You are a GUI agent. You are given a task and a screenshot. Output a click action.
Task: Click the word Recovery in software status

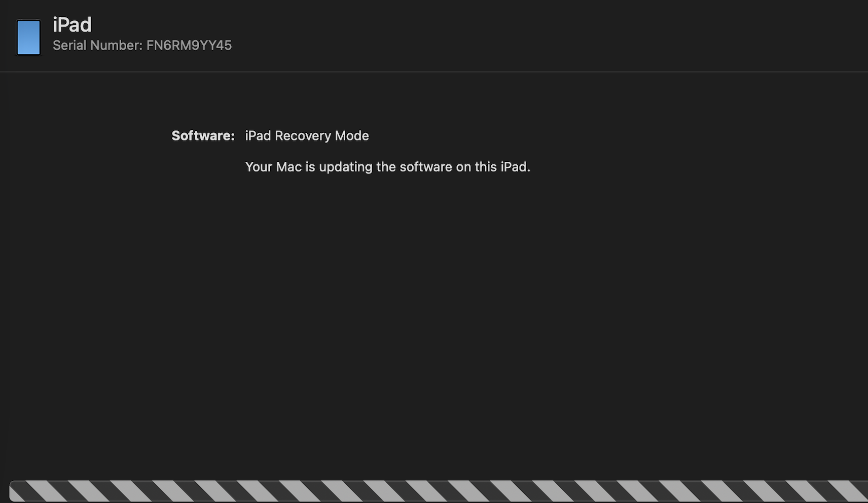(x=303, y=136)
